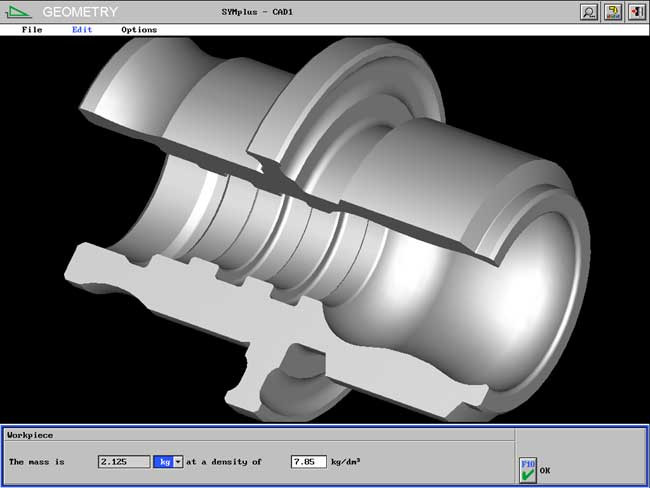Click the exit door icon
Screen dimensions: 650x488
(x=636, y=12)
